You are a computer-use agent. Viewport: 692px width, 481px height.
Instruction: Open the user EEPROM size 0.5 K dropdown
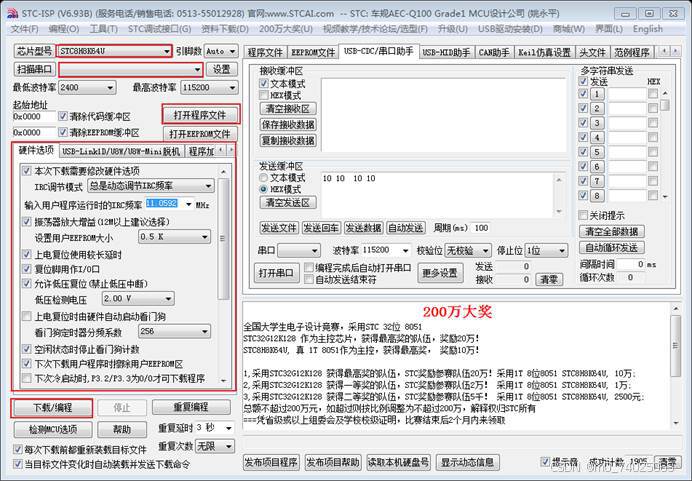coord(174,237)
